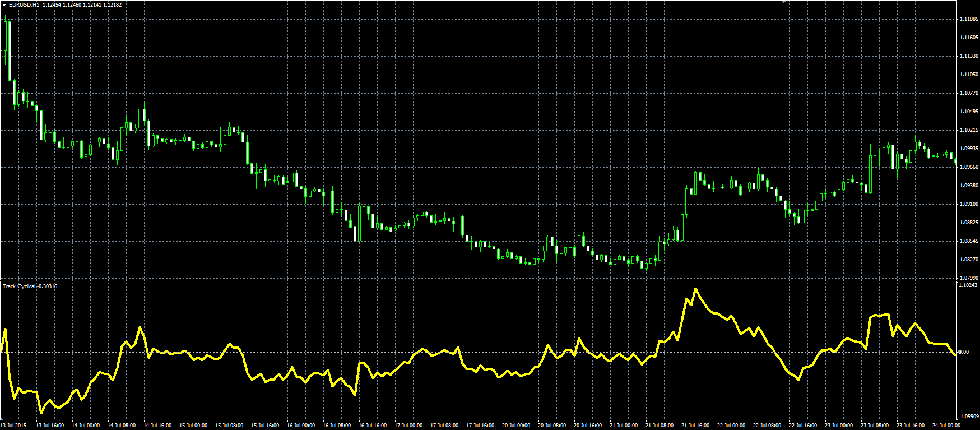Click the 16 Jul 16:00 time label

coord(373,426)
